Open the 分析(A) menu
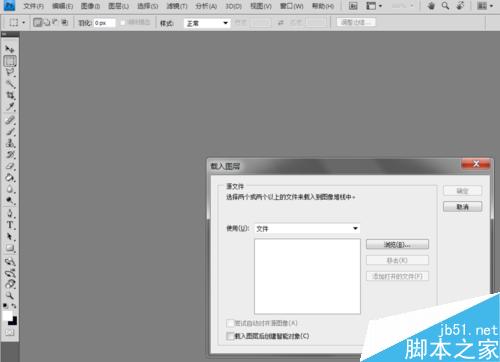The image size is (500, 362). click(x=206, y=6)
